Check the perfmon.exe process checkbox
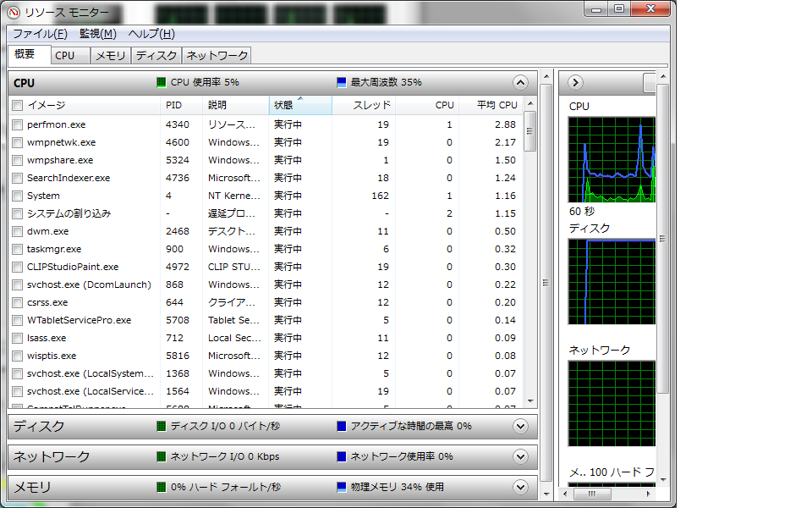Image resolution: width=812 pixels, height=508 pixels. click(18, 125)
